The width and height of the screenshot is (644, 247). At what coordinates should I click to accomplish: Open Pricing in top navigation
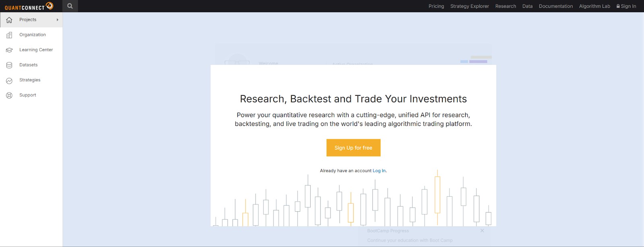(436, 6)
